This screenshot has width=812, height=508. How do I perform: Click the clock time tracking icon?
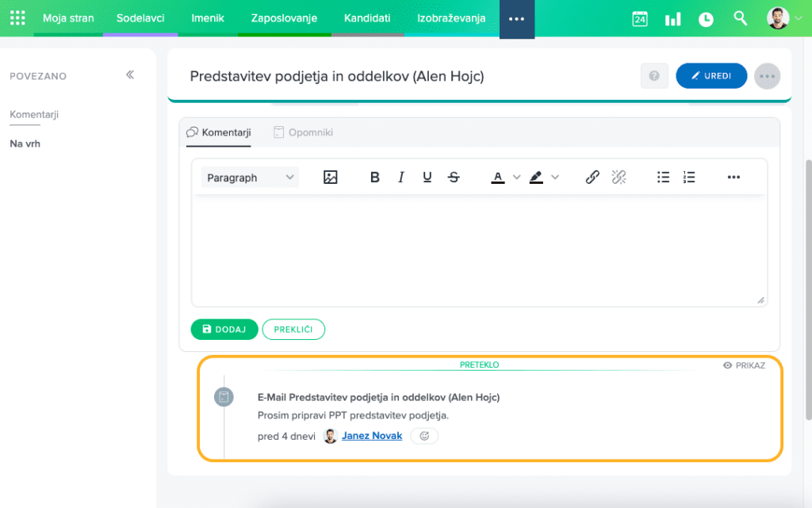coord(706,19)
